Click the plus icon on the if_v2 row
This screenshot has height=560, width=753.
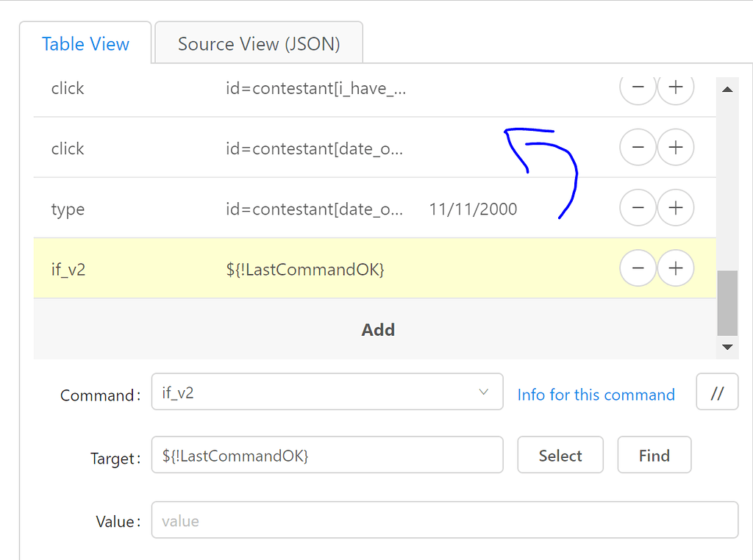click(x=675, y=268)
